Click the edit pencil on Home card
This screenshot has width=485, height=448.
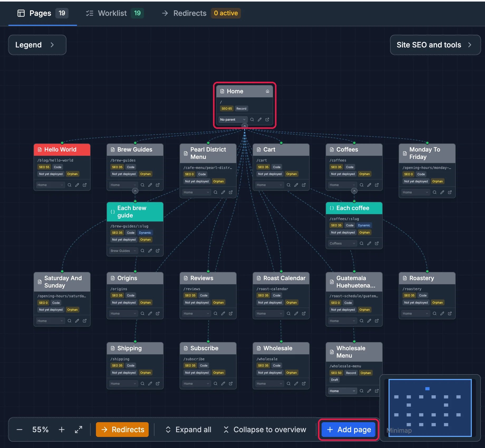point(260,120)
